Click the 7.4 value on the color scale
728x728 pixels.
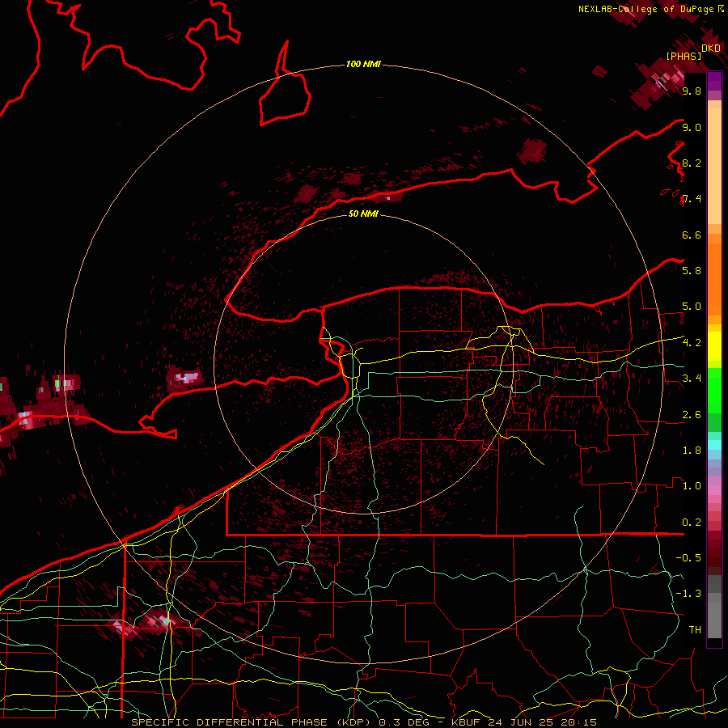coord(692,199)
